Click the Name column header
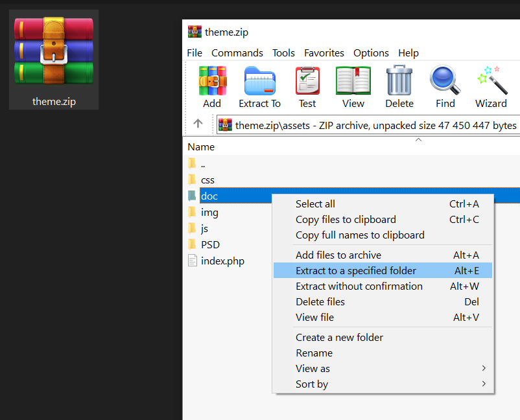The height and width of the screenshot is (420, 520). tap(201, 147)
